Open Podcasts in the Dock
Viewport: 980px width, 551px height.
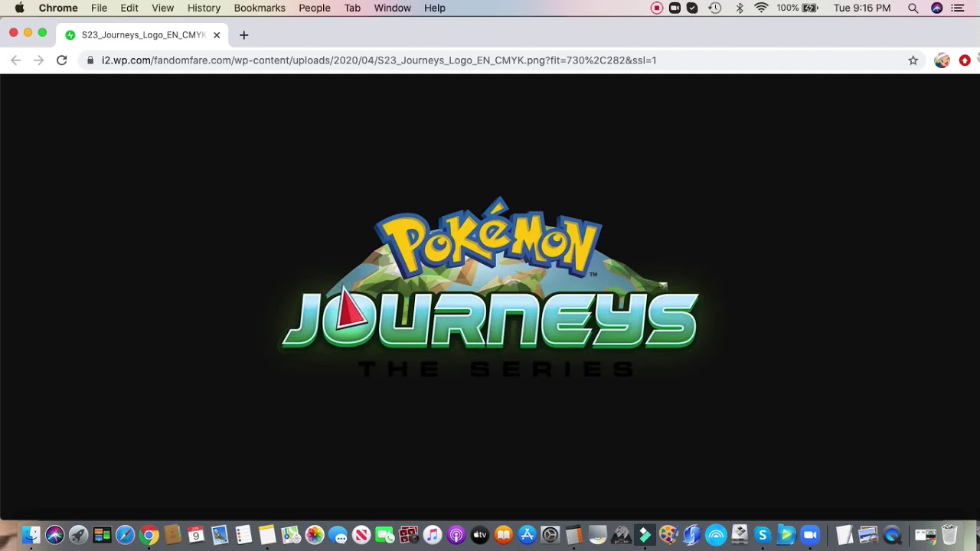(x=456, y=535)
